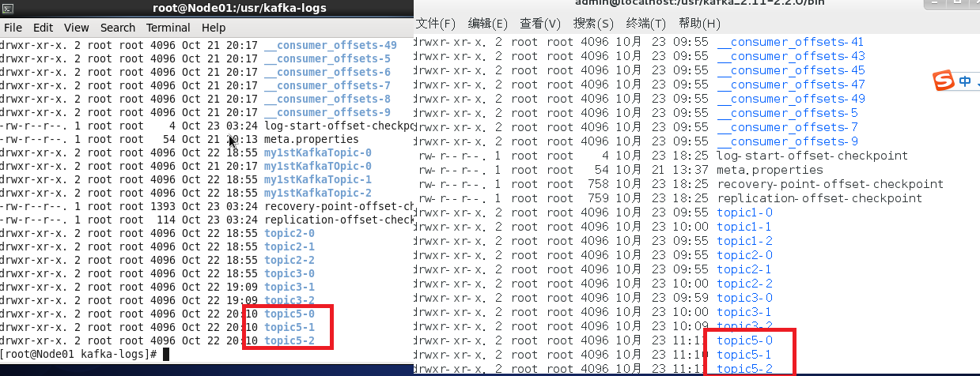The height and width of the screenshot is (376, 980).
Task: Click the [root@Node01 kafka-logs]# prompt cursor
Action: pos(166,354)
